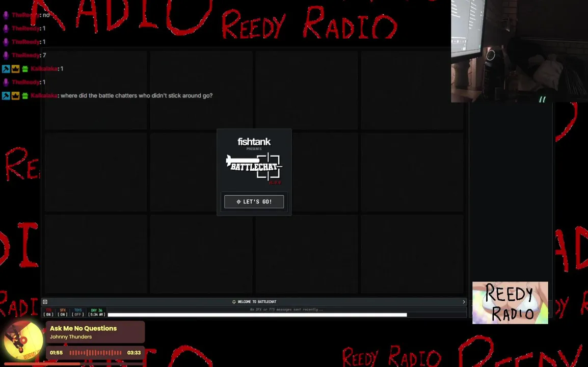Viewport: 588px width, 367px height.
Task: Click the red progress line under the album art
Action: coord(41,363)
